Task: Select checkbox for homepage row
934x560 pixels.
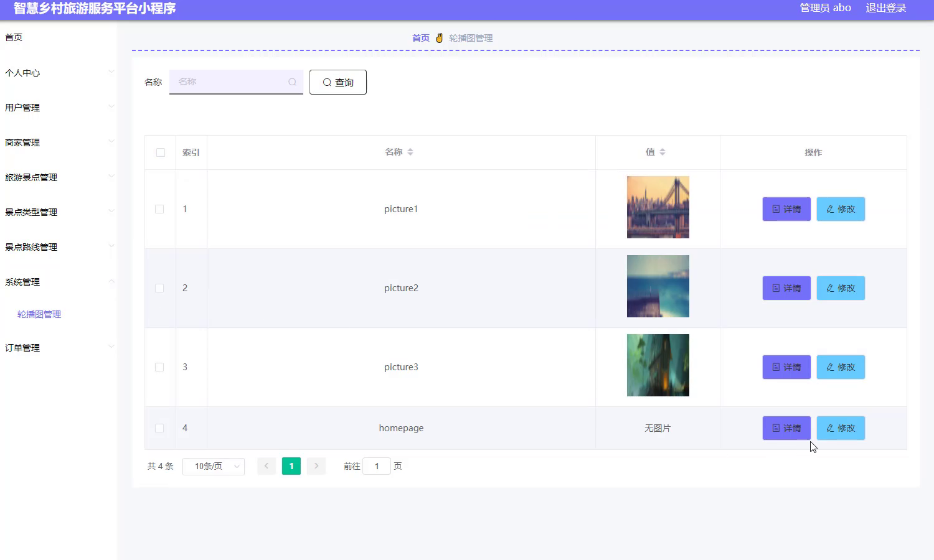Action: (159, 428)
